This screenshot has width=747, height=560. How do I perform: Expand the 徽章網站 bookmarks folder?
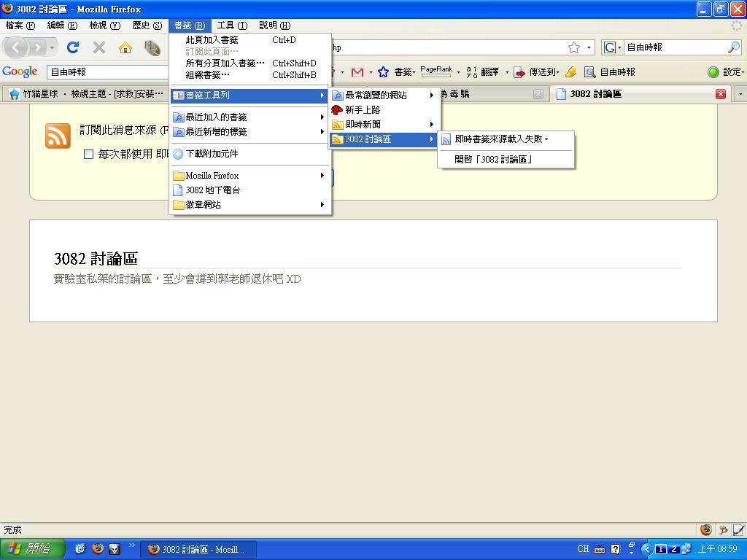tap(250, 205)
